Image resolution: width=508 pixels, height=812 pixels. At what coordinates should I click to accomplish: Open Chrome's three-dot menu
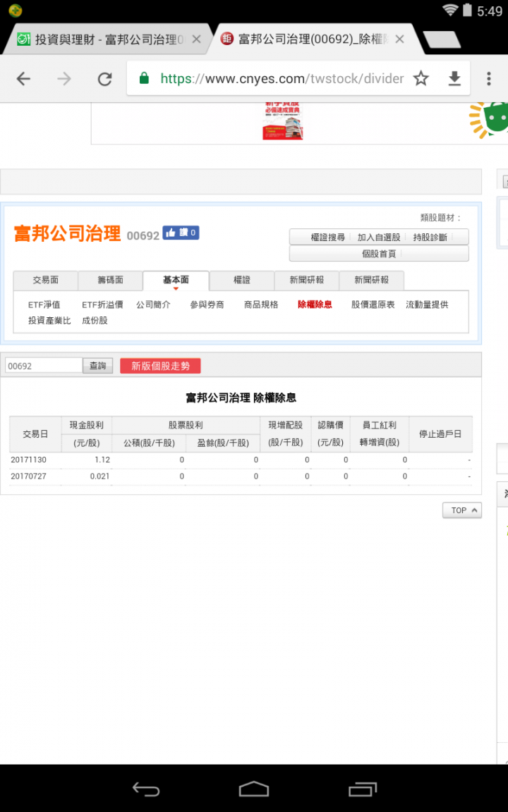[x=488, y=79]
